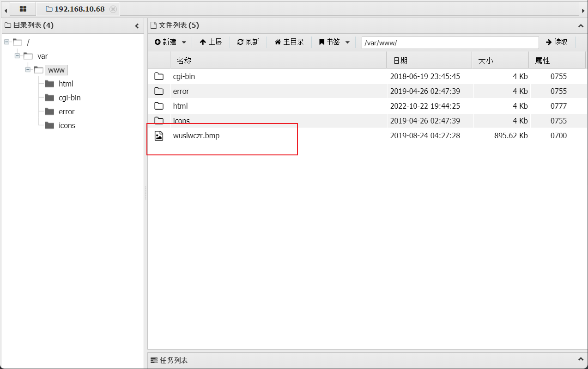Click the panel splitter handle
Viewport: 588px width, 369px height.
pos(145,193)
